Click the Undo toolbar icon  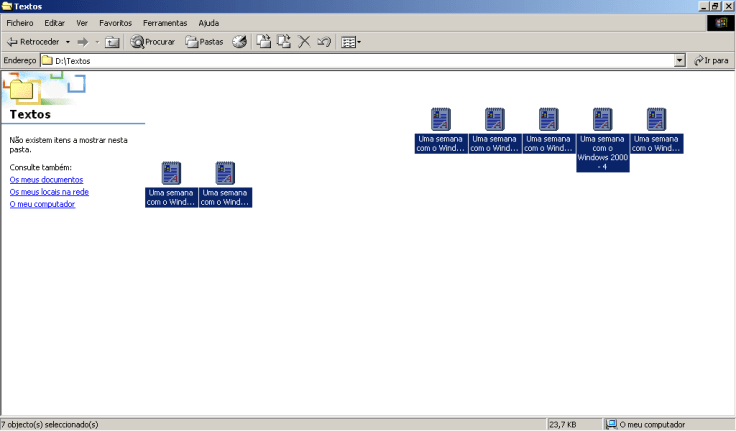pos(324,42)
